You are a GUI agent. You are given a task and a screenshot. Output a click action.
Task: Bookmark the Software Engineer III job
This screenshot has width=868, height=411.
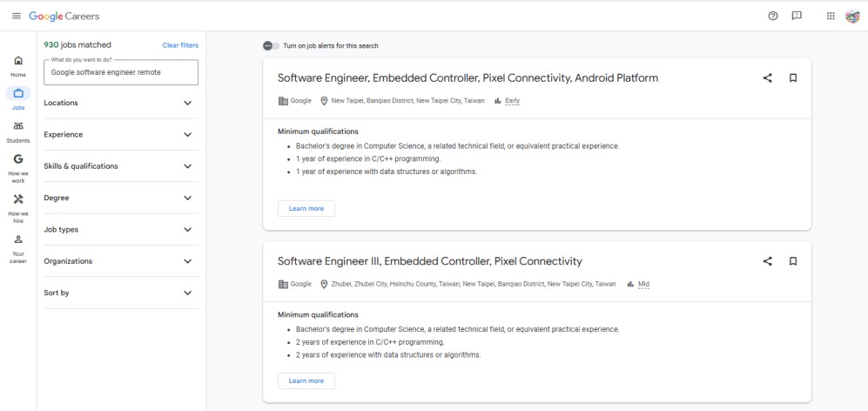793,261
